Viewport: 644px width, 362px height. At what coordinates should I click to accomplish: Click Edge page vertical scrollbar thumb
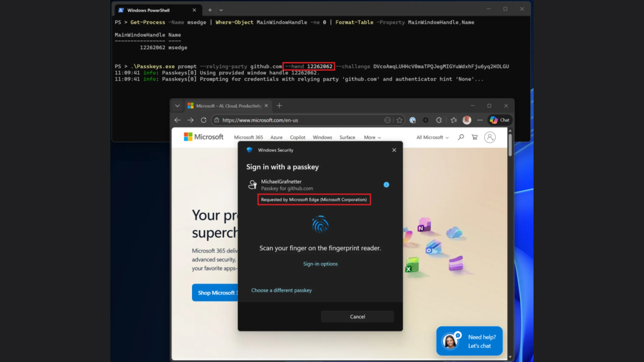pyautogui.click(x=510, y=145)
